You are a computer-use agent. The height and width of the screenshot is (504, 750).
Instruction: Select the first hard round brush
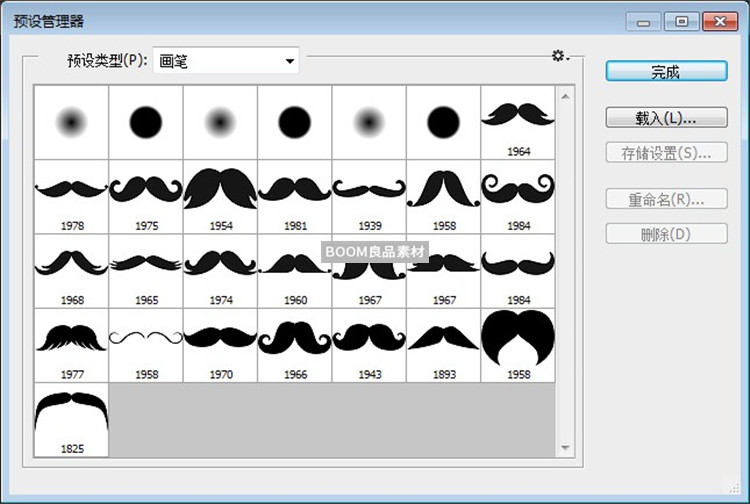(146, 122)
